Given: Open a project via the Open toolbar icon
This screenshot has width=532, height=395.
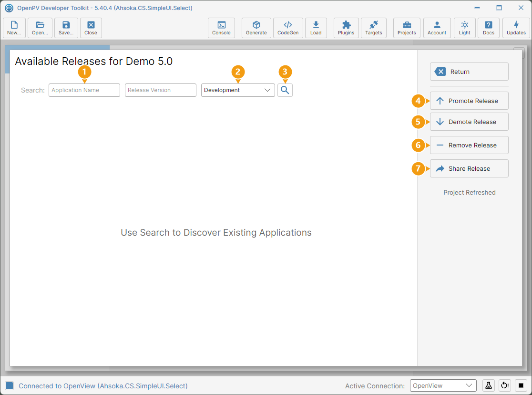Looking at the screenshot, I should 40,28.
